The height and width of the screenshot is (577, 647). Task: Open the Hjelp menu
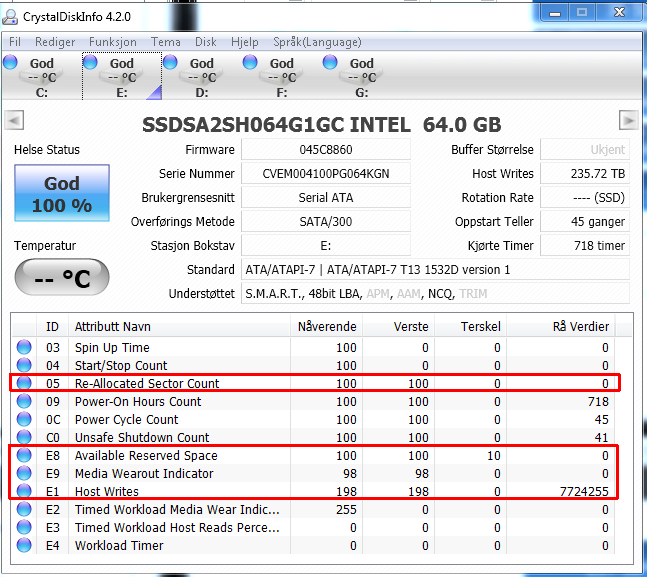coord(244,42)
